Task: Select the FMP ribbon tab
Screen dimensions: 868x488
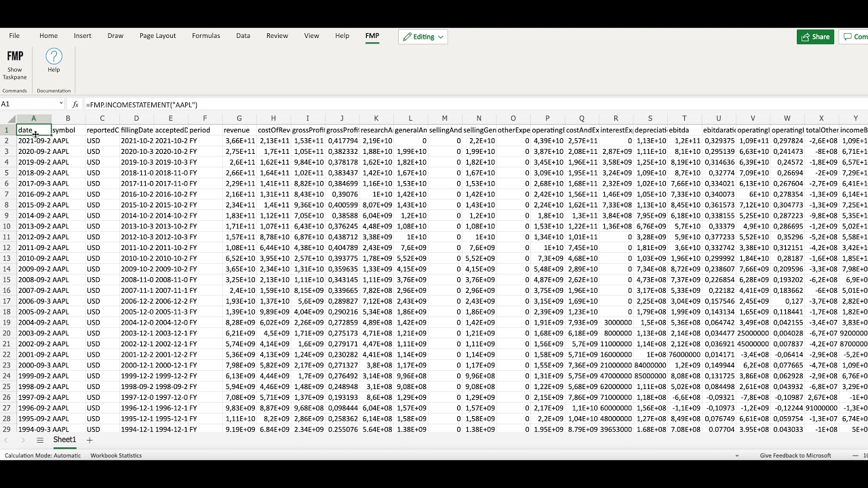Action: (x=372, y=36)
